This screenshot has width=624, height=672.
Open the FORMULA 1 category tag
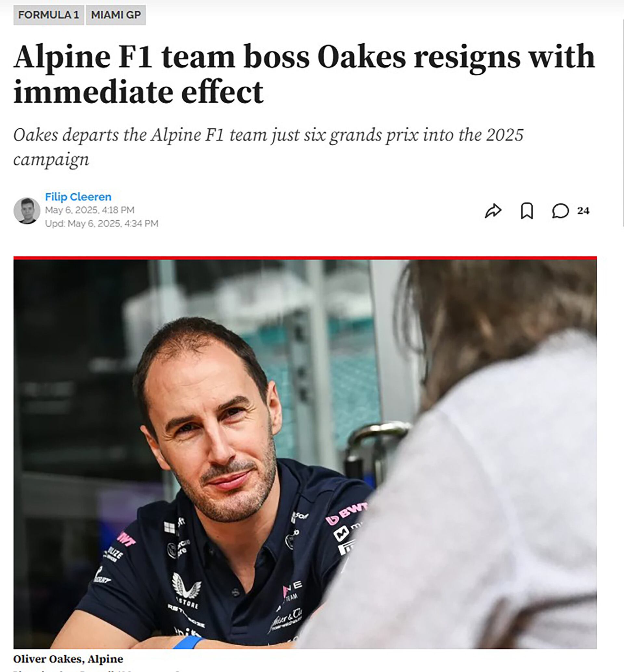(x=49, y=14)
